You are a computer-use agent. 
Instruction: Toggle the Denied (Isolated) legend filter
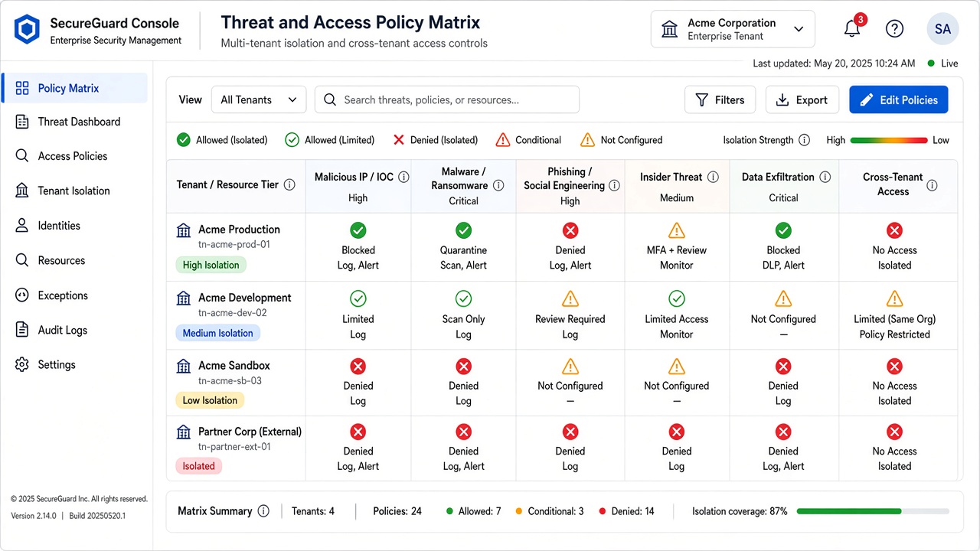[435, 140]
